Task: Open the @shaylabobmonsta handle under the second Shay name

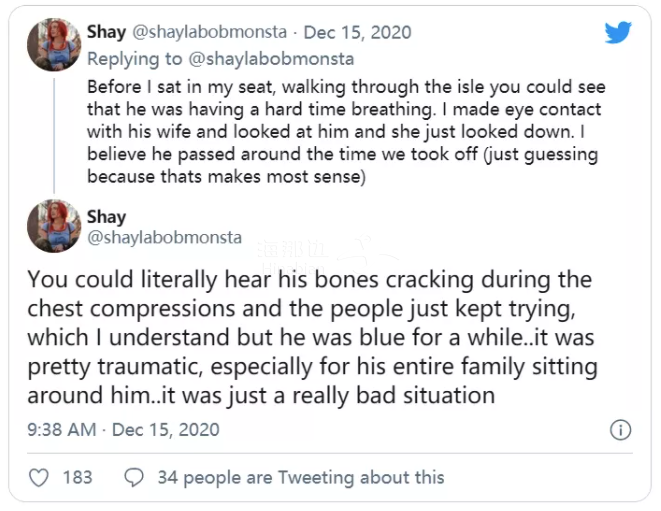Action: 165,238
